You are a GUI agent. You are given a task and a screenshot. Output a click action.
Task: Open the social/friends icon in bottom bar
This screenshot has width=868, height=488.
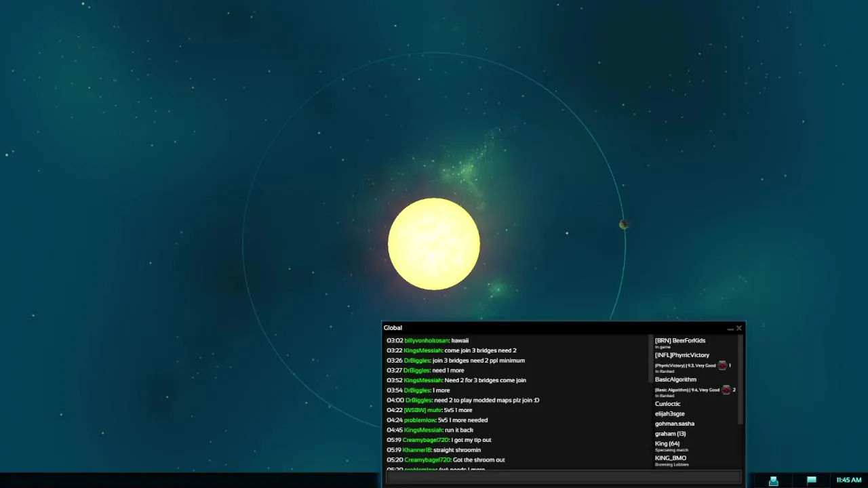click(773, 481)
